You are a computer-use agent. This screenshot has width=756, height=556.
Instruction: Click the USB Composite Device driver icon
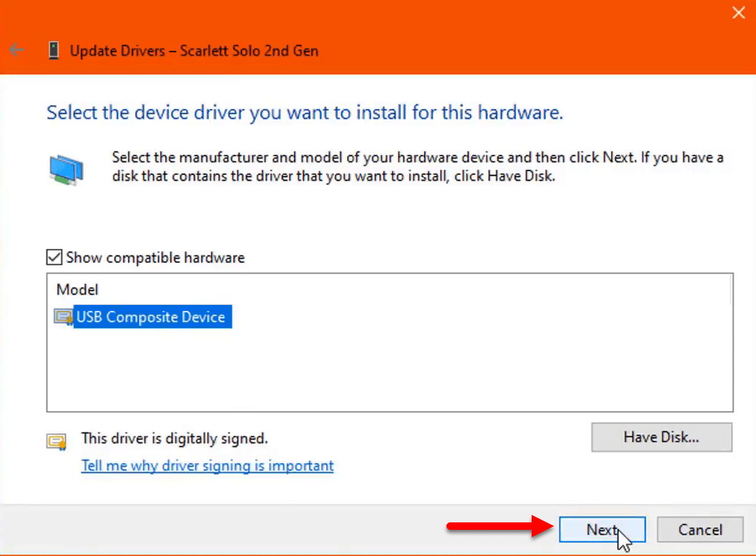pyautogui.click(x=63, y=317)
